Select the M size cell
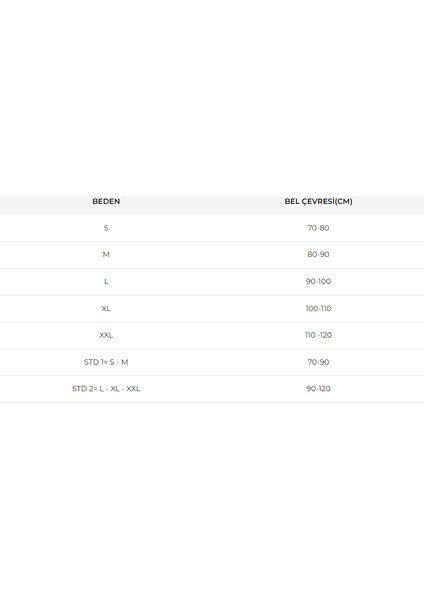Image resolution: width=424 pixels, height=600 pixels. [x=106, y=254]
